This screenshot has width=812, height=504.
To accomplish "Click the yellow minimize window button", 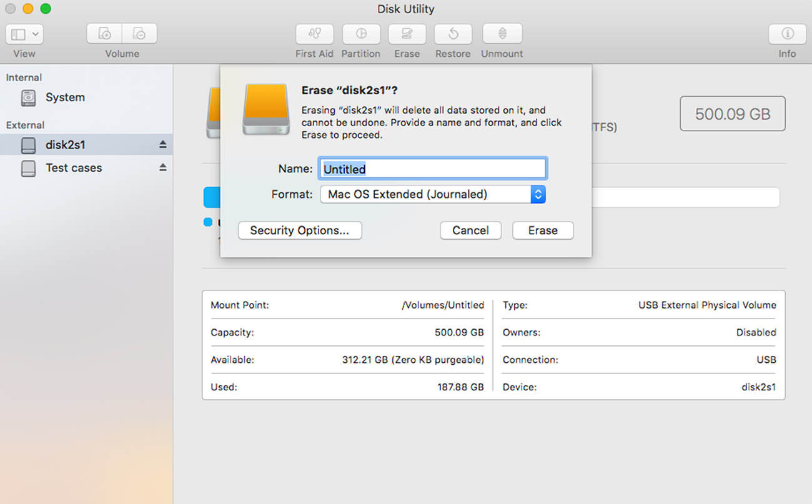I will click(27, 9).
